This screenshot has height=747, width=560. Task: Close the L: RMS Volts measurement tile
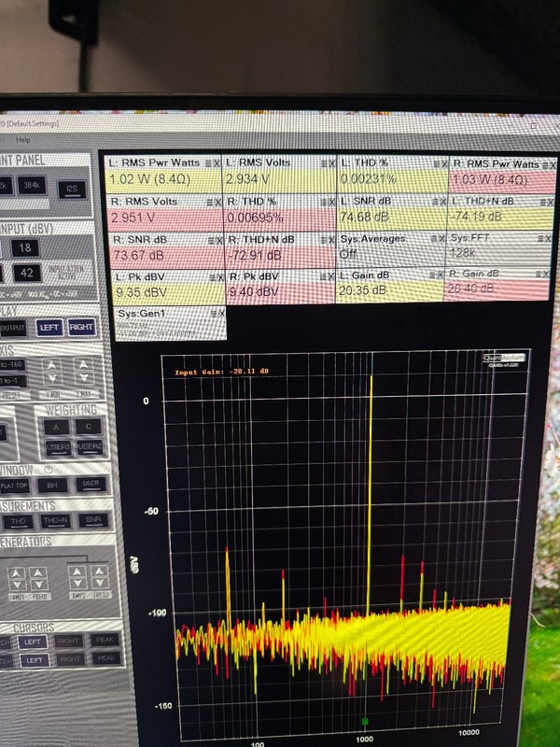(331, 163)
